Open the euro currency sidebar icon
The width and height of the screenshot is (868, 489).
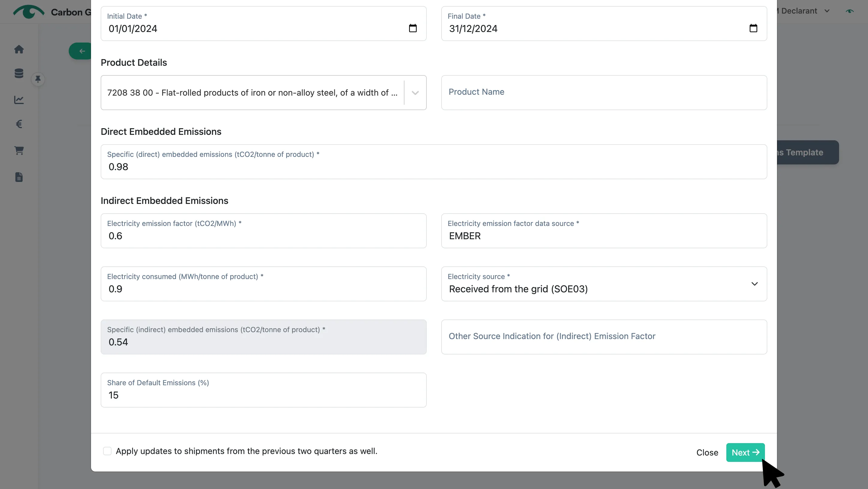19,124
